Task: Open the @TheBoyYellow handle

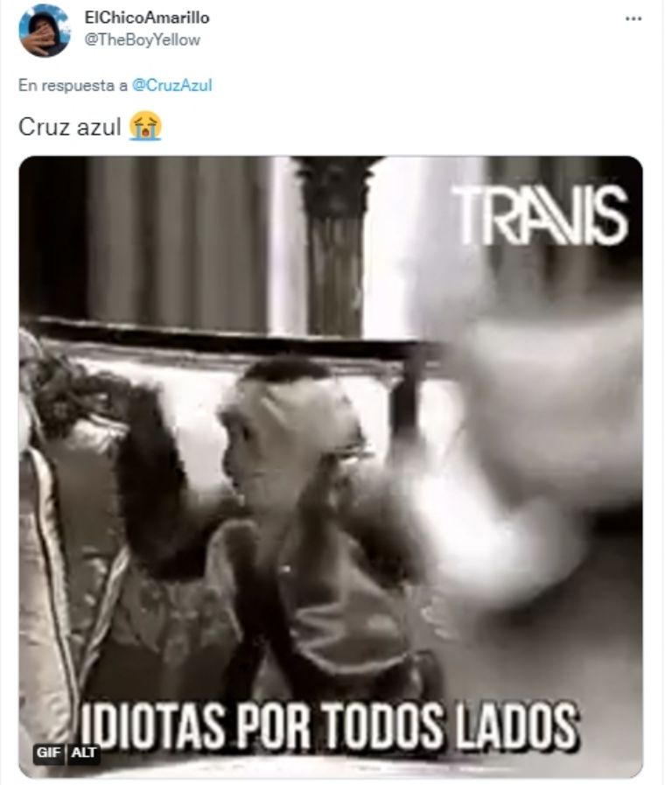Action: point(142,40)
